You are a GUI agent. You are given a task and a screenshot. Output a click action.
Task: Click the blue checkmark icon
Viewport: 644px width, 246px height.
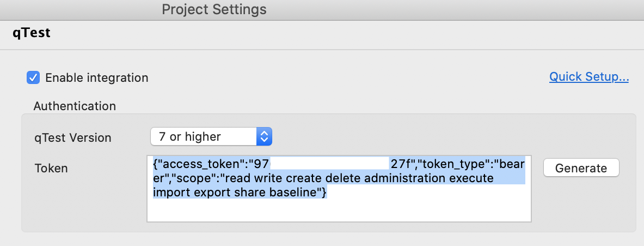(x=33, y=78)
